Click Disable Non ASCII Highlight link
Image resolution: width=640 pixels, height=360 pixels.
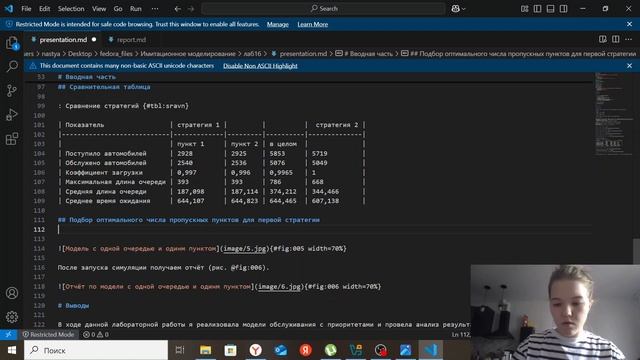[260, 66]
